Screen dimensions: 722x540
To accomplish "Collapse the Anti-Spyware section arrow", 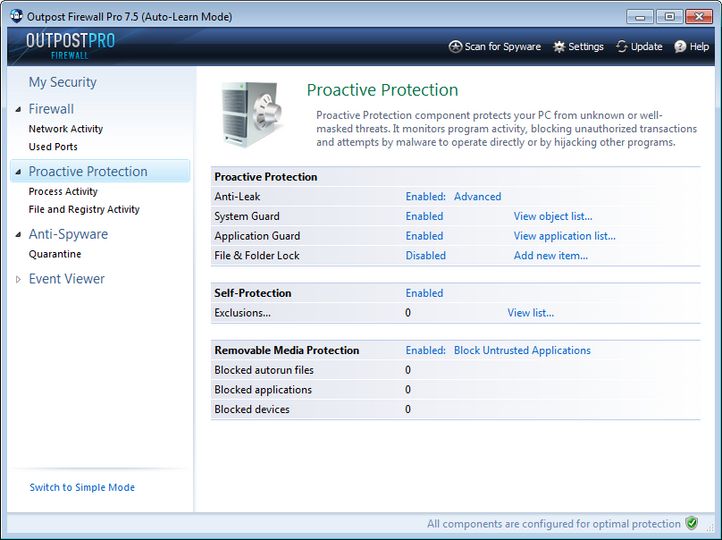I will pyautogui.click(x=18, y=235).
